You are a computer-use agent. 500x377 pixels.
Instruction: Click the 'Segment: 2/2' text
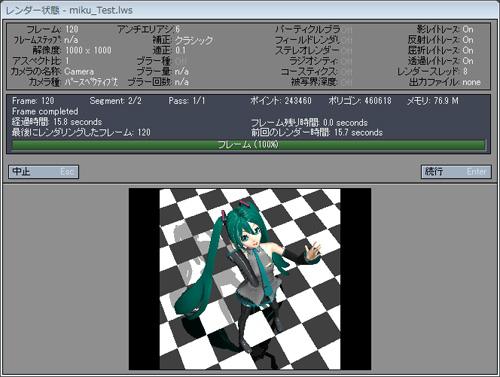coord(115,101)
